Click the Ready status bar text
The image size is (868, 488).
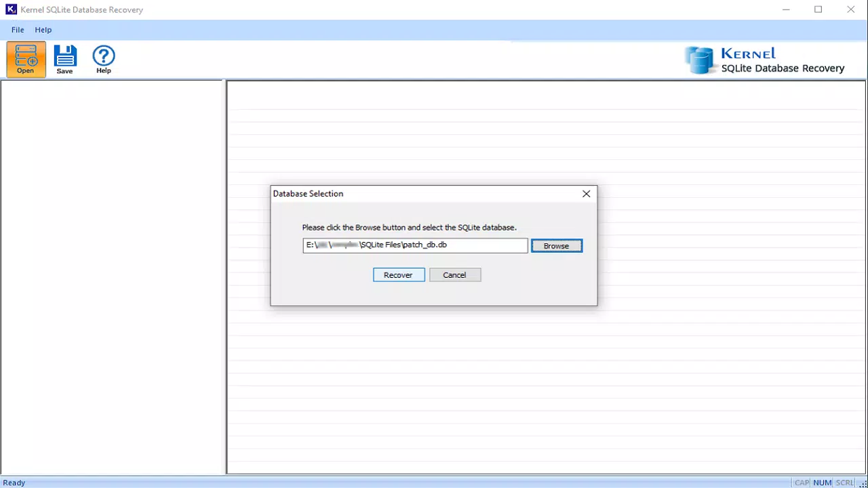[x=14, y=483]
